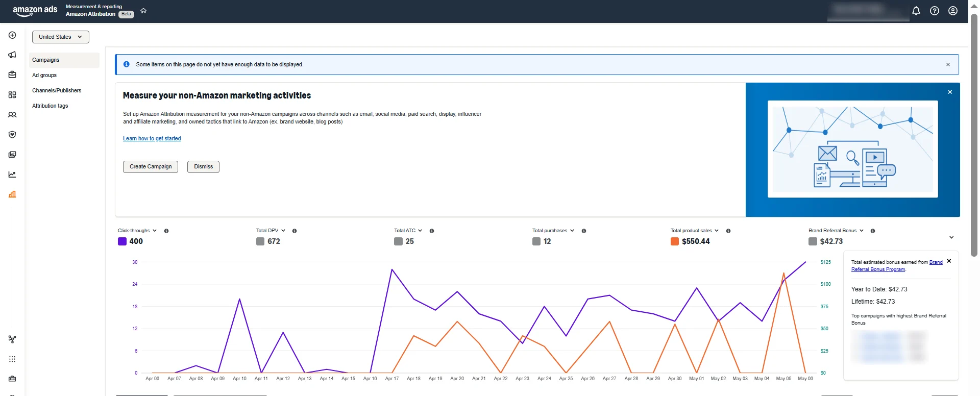Click the Beta badge in the header
The image size is (980, 396).
(x=126, y=14)
